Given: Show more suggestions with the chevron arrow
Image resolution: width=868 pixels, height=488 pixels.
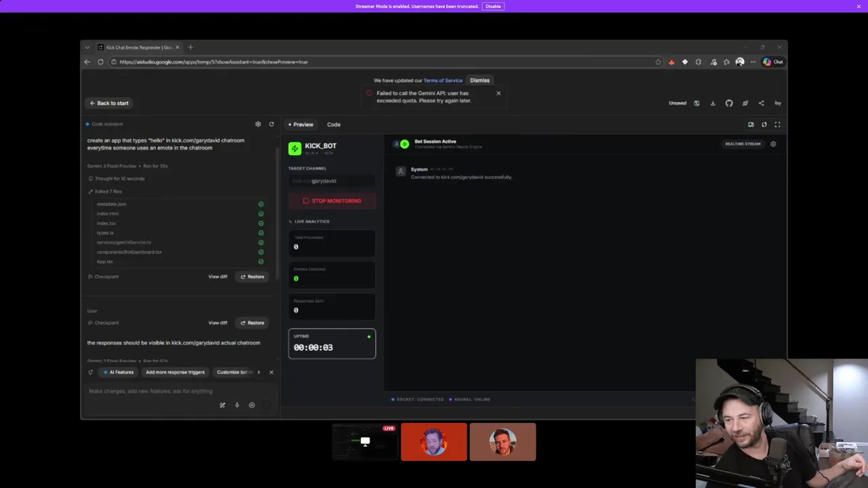Looking at the screenshot, I should (x=258, y=372).
